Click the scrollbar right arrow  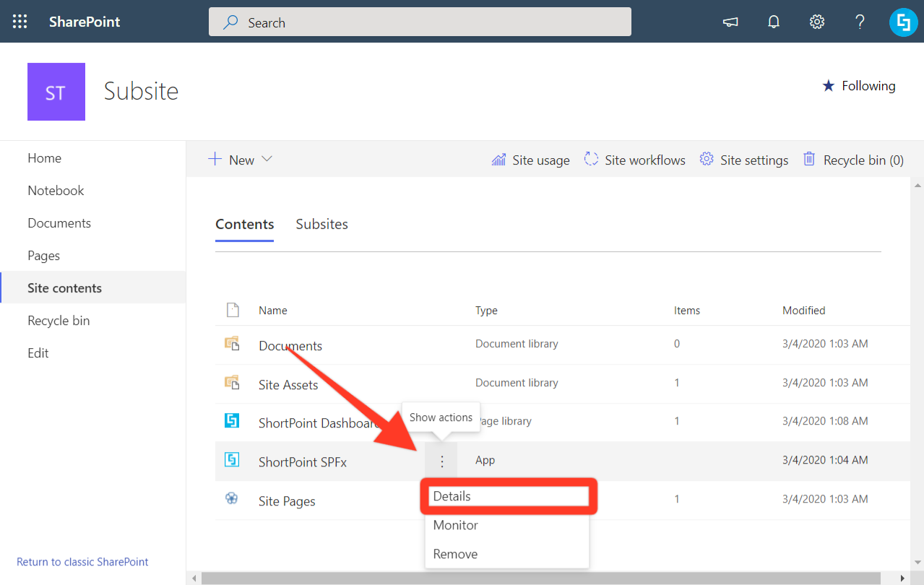point(901,578)
